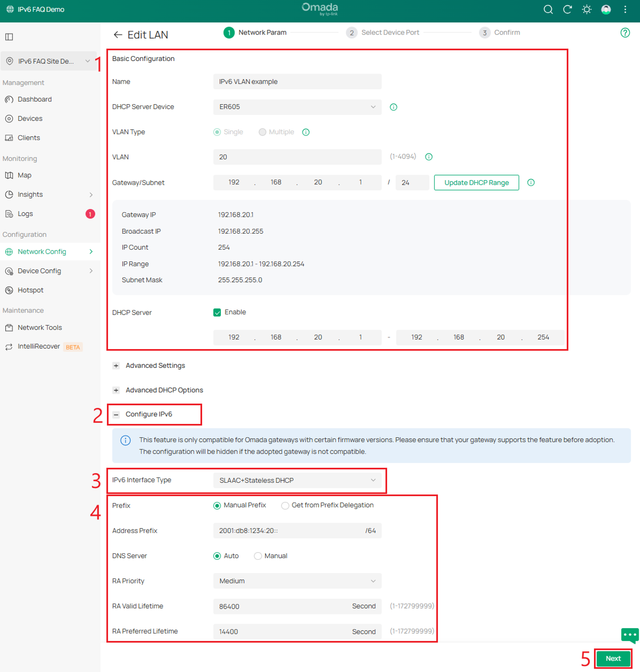Expand Advanced Settings section
Screen dimensions: 640x672
click(116, 366)
